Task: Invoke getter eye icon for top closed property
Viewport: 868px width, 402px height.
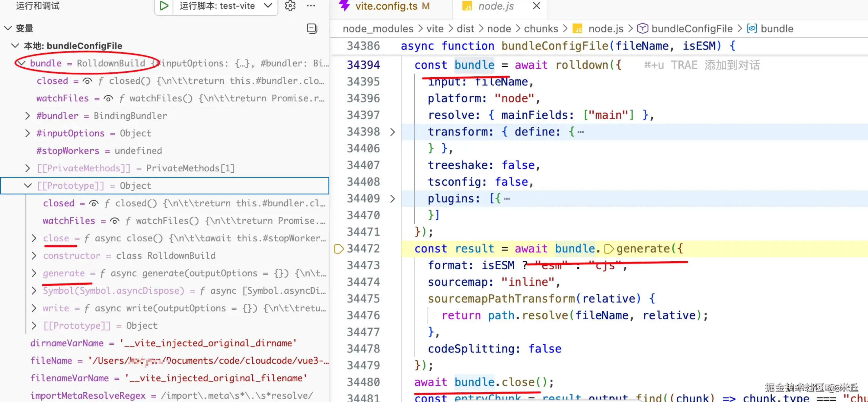Action: (87, 81)
